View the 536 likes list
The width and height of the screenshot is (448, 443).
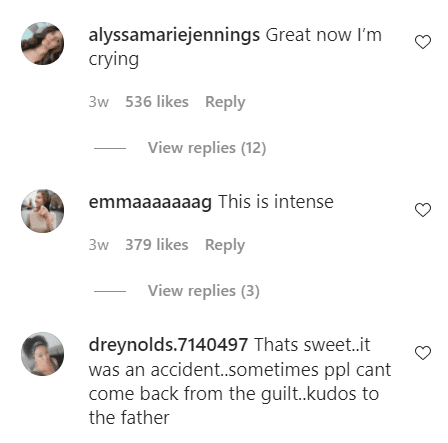coord(157,102)
